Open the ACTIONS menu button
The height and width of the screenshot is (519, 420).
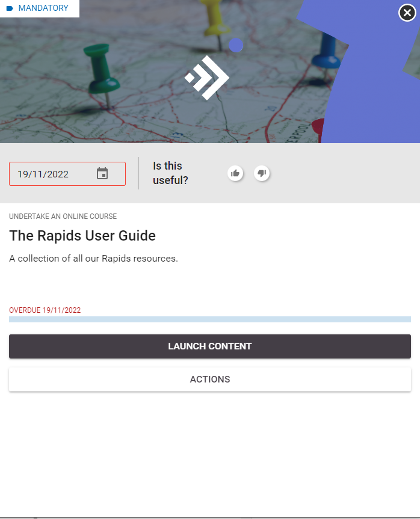209,379
